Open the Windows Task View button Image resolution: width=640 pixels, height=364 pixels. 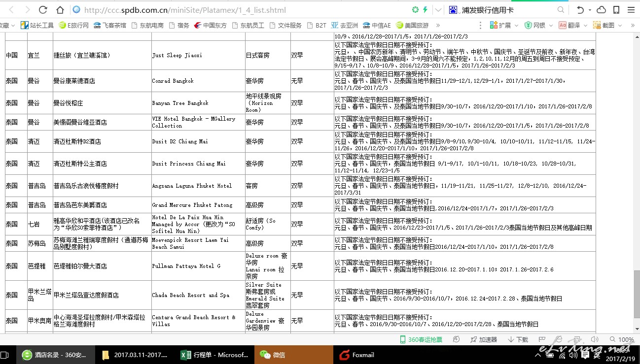click(x=4, y=355)
